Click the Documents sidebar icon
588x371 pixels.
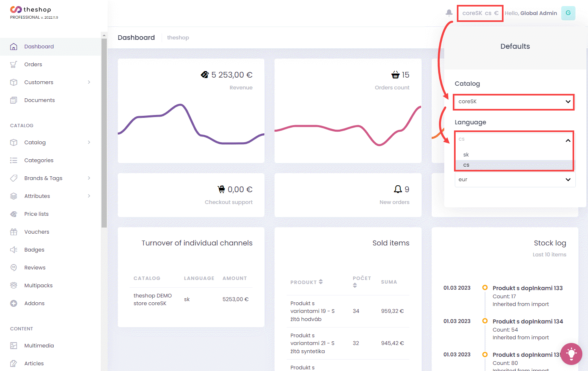(x=14, y=100)
